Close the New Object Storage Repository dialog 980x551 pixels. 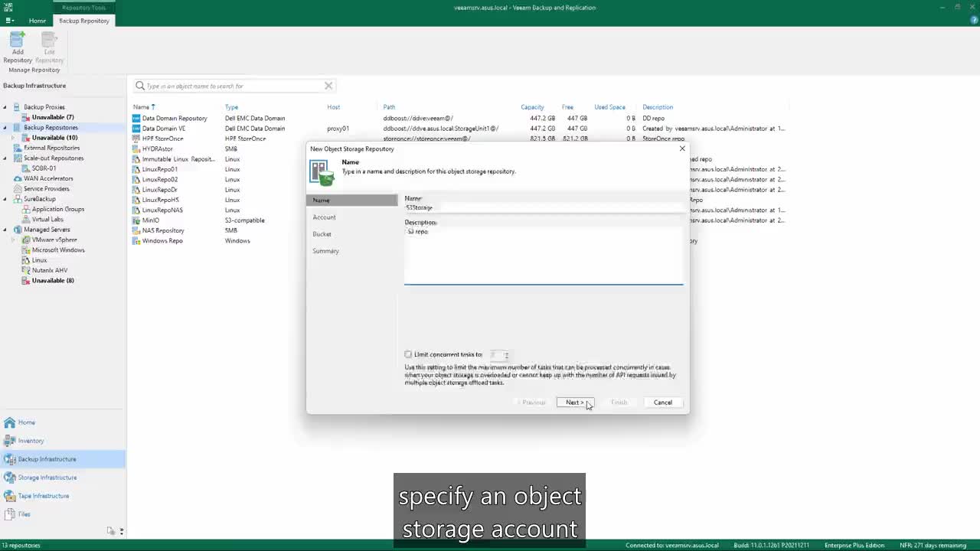click(682, 148)
